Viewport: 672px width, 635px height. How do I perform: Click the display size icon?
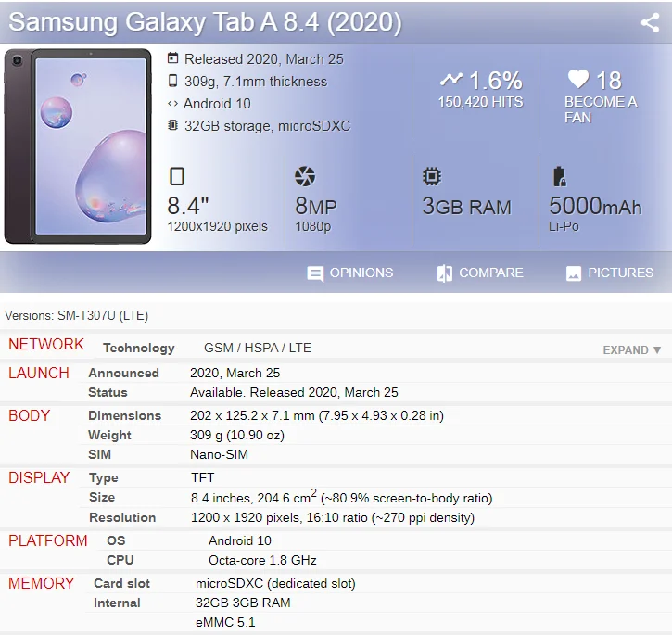[177, 176]
